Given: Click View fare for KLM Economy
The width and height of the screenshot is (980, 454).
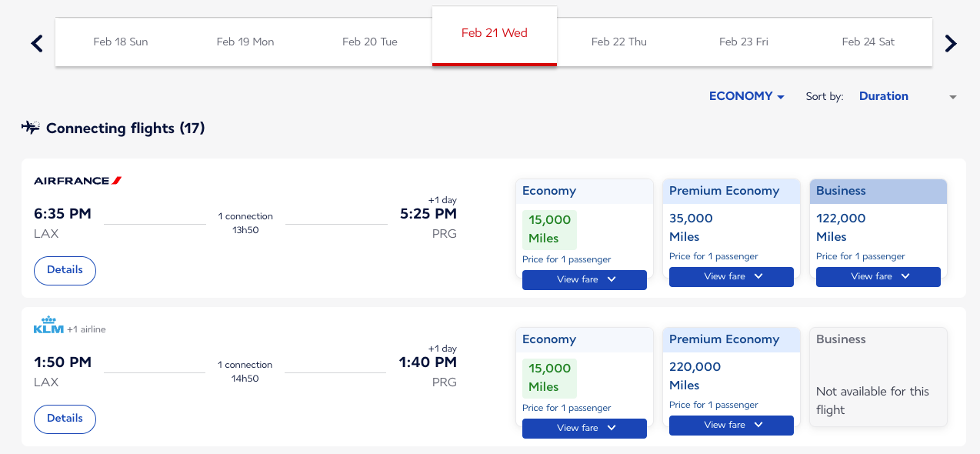Looking at the screenshot, I should tap(584, 428).
